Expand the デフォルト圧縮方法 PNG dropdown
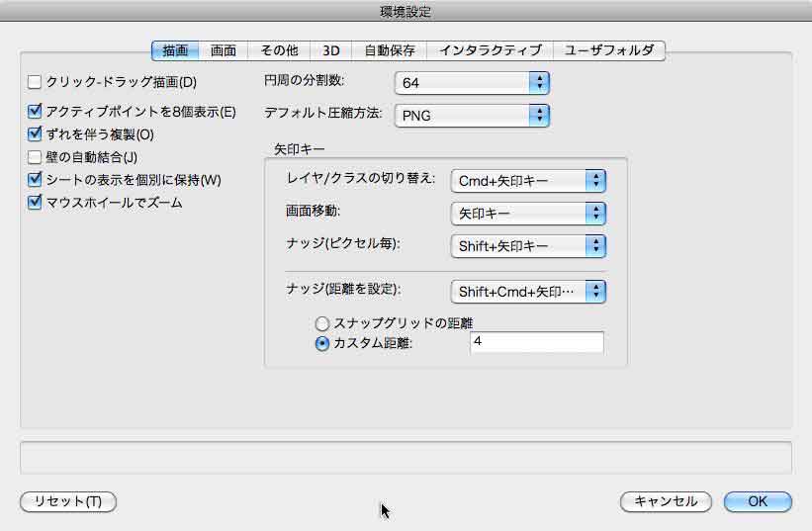The image size is (812, 531). click(471, 116)
